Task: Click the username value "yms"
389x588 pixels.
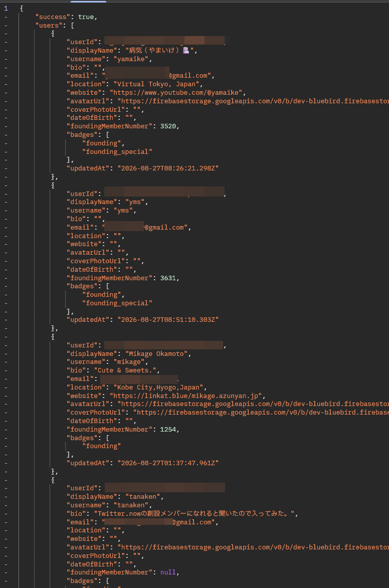Action: [x=123, y=211]
